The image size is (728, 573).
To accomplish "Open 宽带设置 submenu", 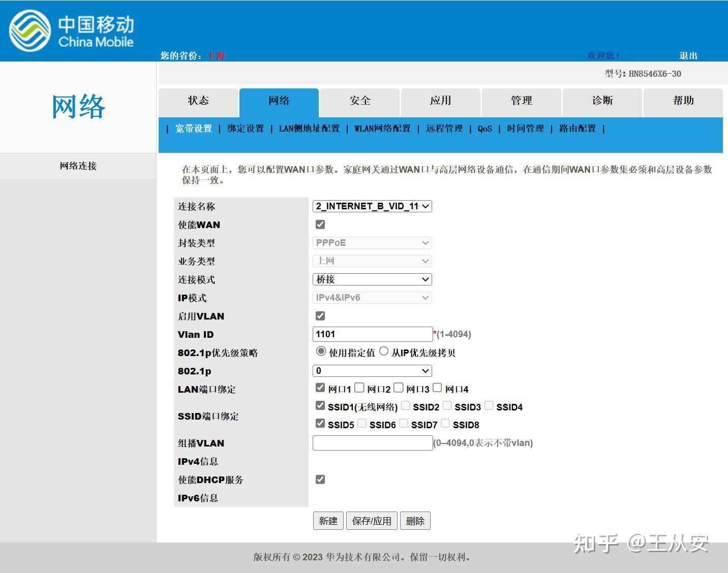I will pos(194,129).
